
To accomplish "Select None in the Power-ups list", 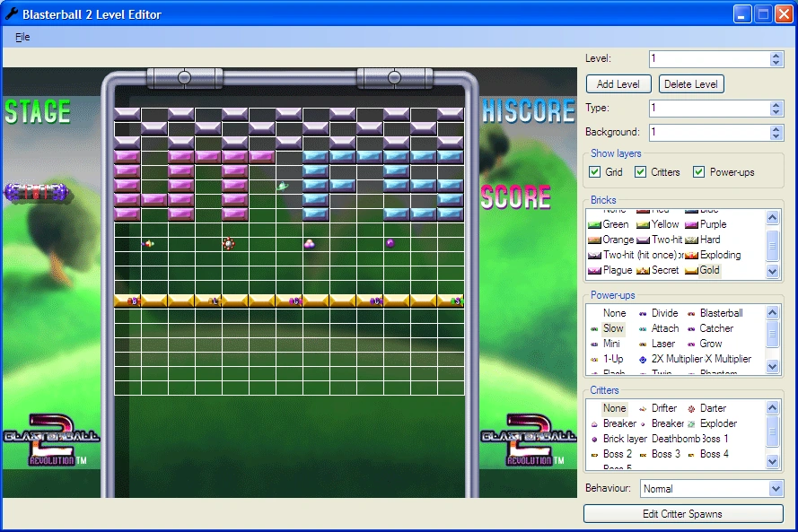I will pyautogui.click(x=614, y=313).
